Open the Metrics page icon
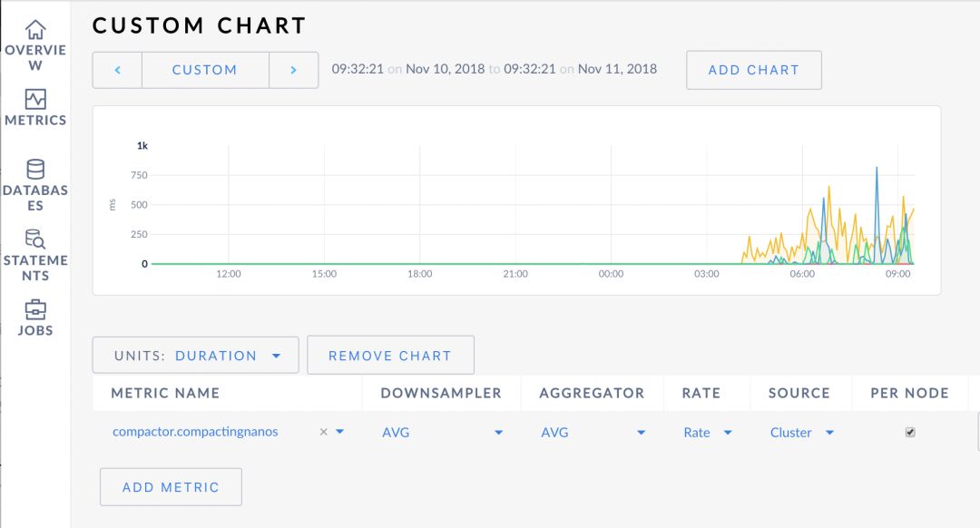The height and width of the screenshot is (528, 980). pyautogui.click(x=35, y=100)
